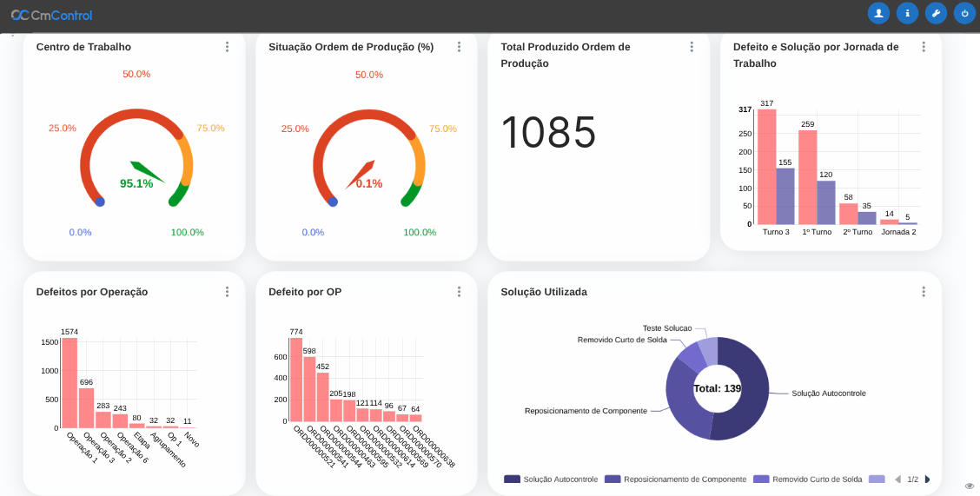Toggle Solução Autocontrole legend item
The image size is (980, 496).
pos(551,479)
